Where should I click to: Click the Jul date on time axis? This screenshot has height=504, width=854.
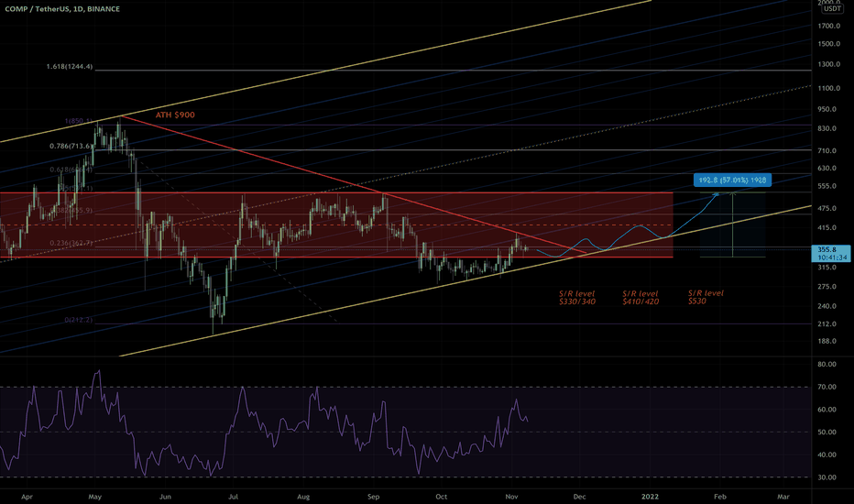tap(234, 497)
